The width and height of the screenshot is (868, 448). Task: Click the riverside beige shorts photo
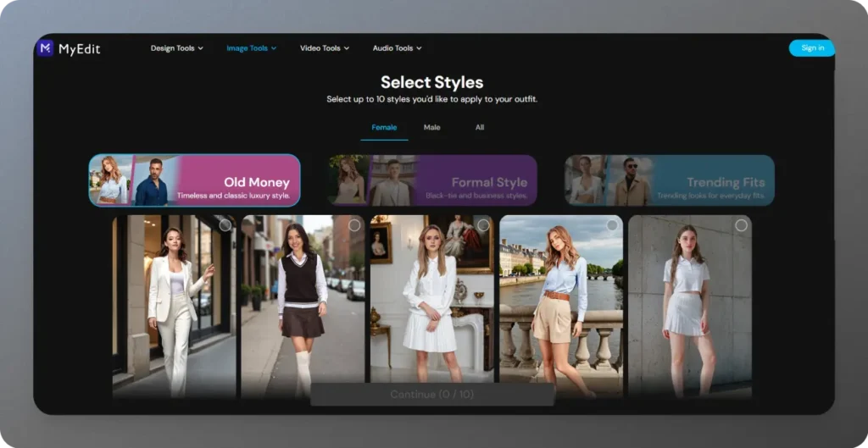(x=561, y=307)
